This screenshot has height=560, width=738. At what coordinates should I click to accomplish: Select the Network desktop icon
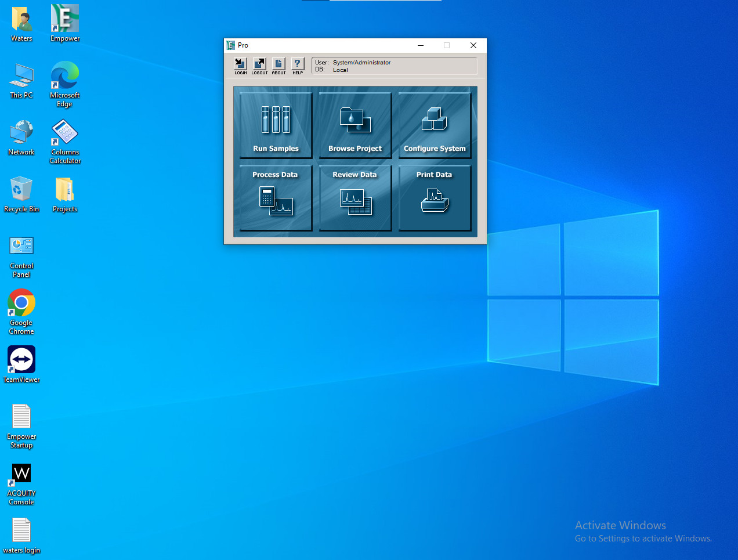tap(22, 138)
